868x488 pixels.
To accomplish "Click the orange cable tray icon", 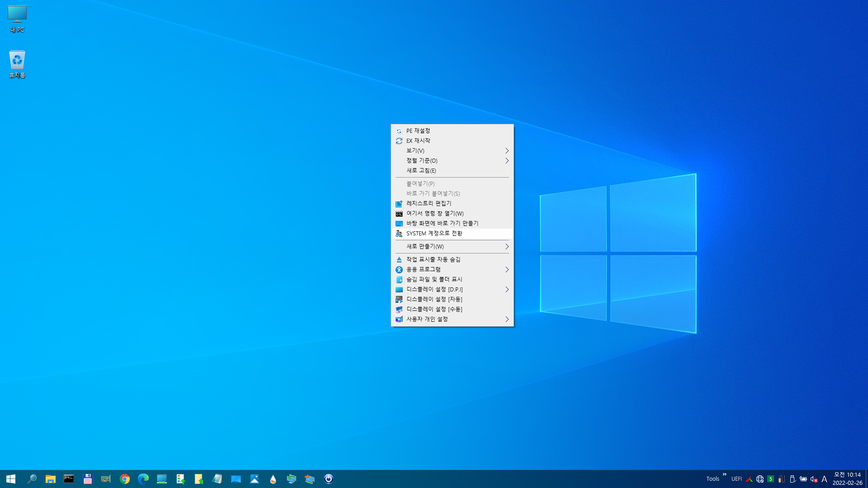I will coord(782,479).
